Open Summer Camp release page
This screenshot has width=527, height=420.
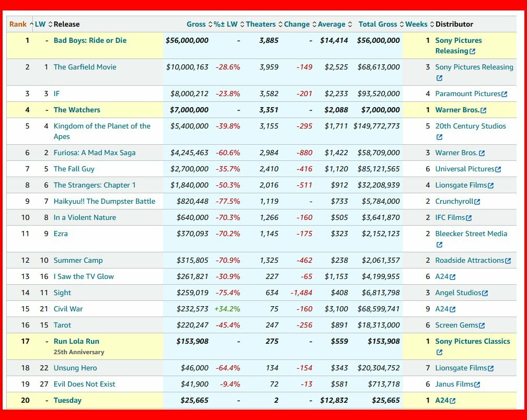[78, 260]
